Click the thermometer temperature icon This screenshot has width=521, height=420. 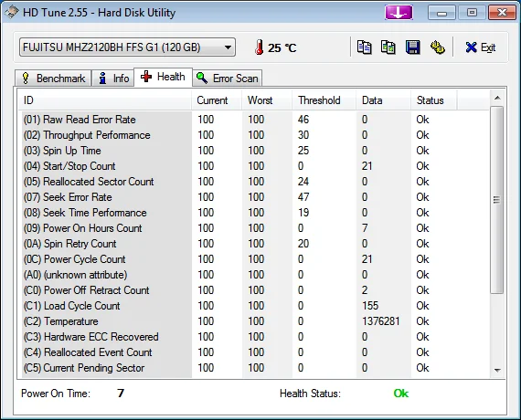260,47
